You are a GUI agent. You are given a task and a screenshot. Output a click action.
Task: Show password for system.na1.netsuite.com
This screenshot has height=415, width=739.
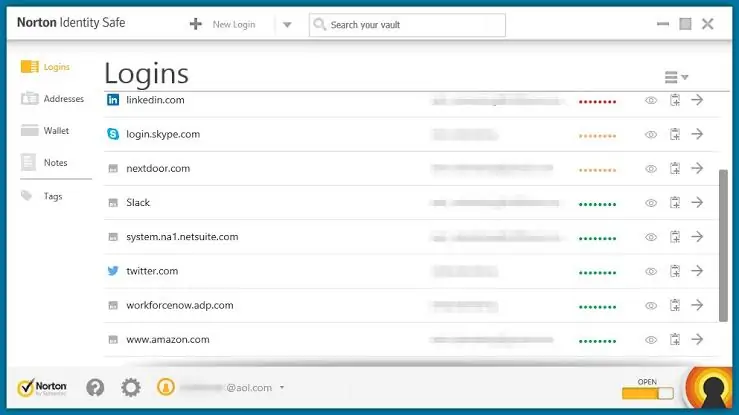[651, 237]
